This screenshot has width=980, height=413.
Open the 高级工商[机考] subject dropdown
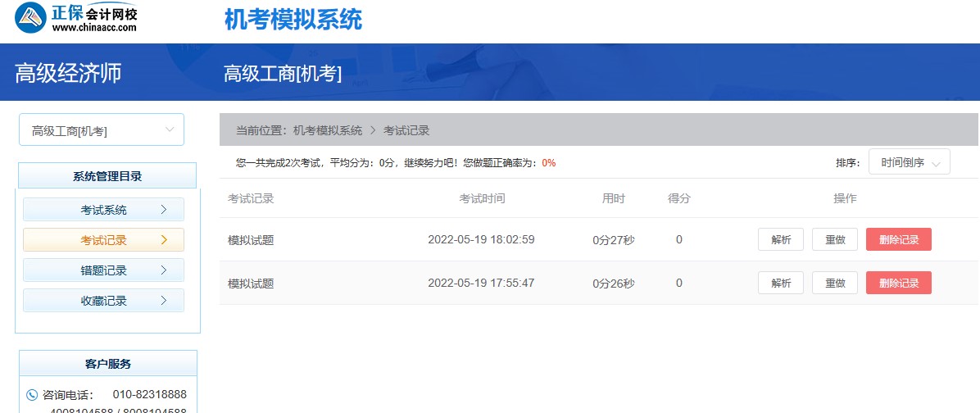[102, 130]
